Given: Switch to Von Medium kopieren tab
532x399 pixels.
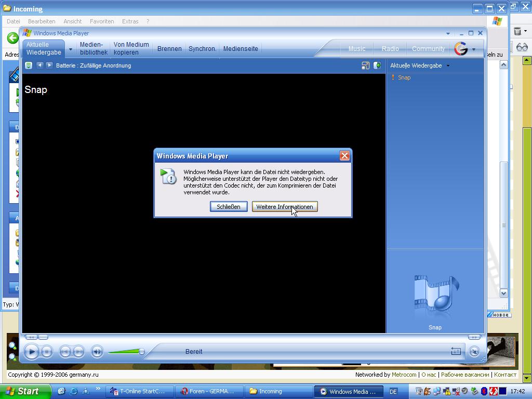Looking at the screenshot, I should tap(131, 48).
